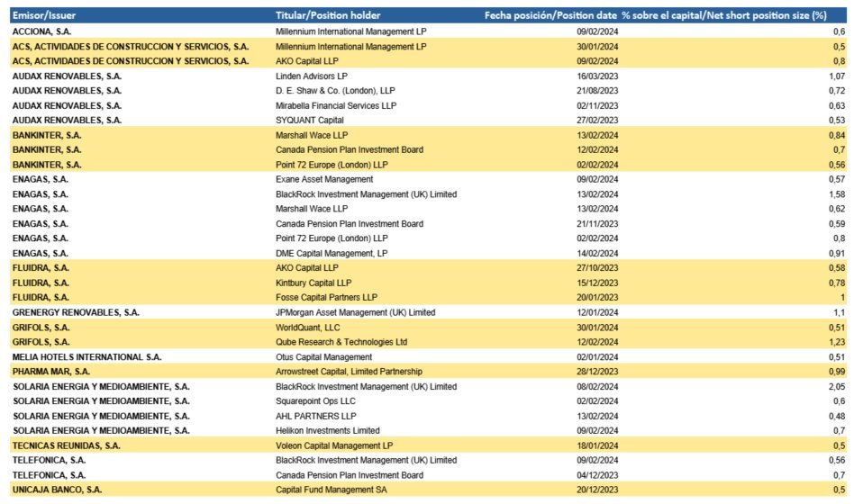Click date 30/01/2024 in the ACS row
854x504 pixels.
(x=597, y=47)
